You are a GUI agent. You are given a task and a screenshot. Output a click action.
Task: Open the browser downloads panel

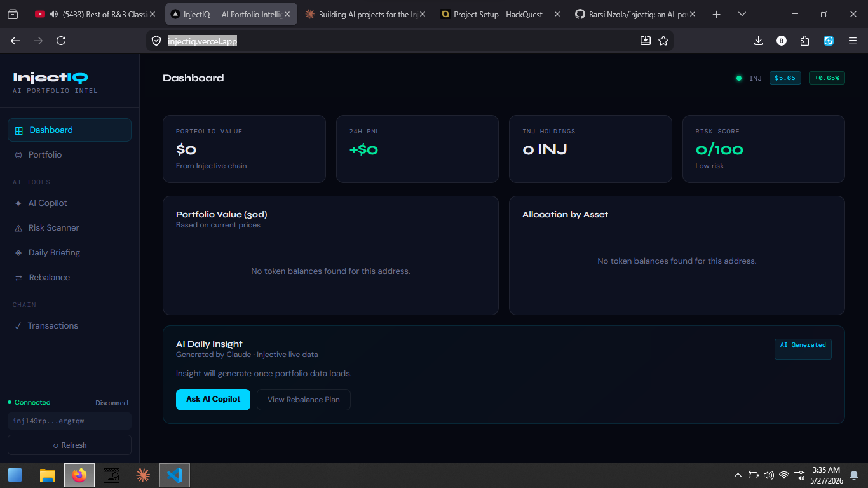pyautogui.click(x=758, y=41)
